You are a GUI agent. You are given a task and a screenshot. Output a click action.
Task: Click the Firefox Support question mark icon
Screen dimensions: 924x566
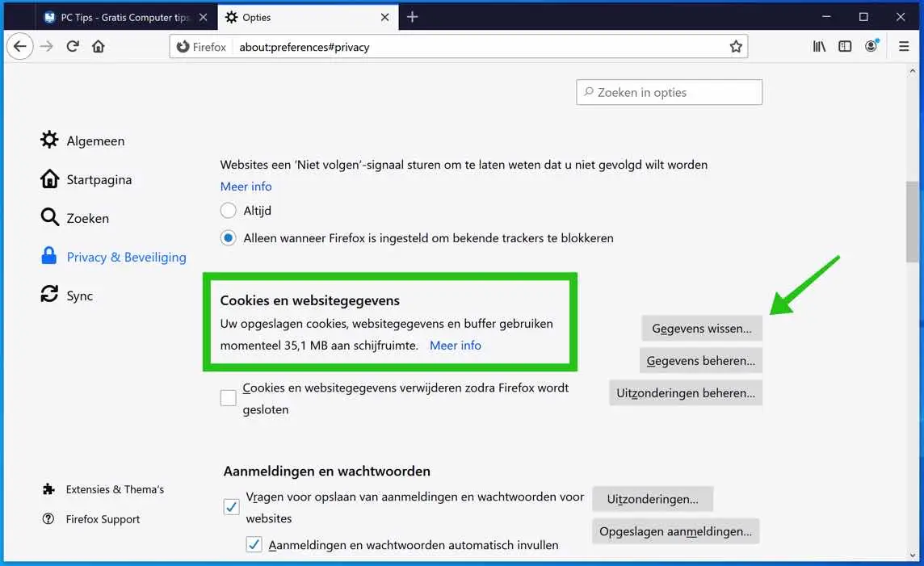point(48,518)
